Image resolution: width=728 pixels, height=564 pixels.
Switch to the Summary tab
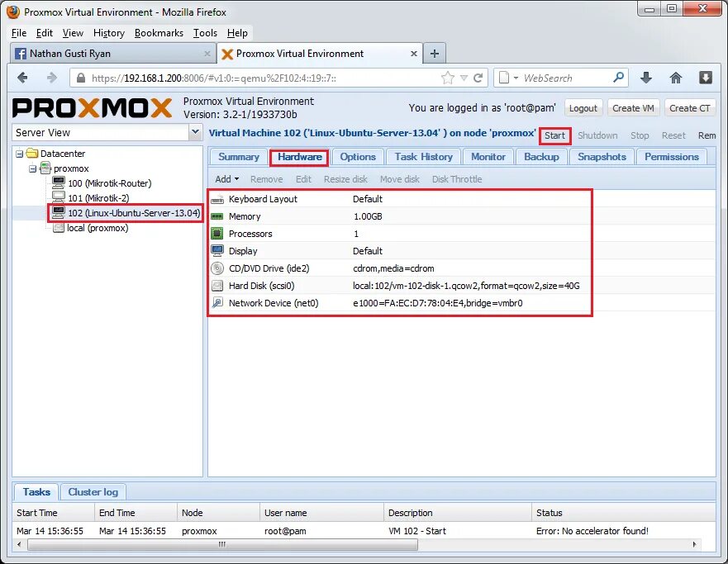239,157
